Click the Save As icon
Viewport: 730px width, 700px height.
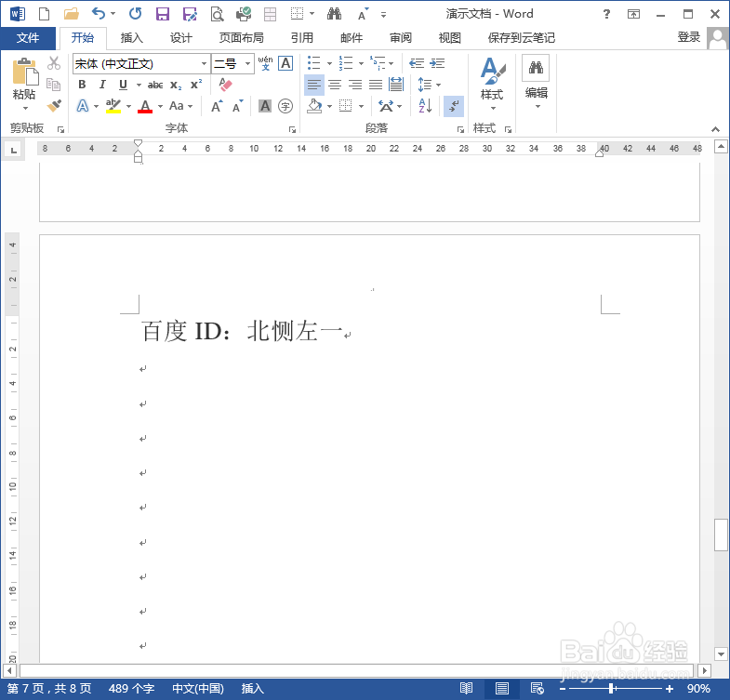(190, 14)
